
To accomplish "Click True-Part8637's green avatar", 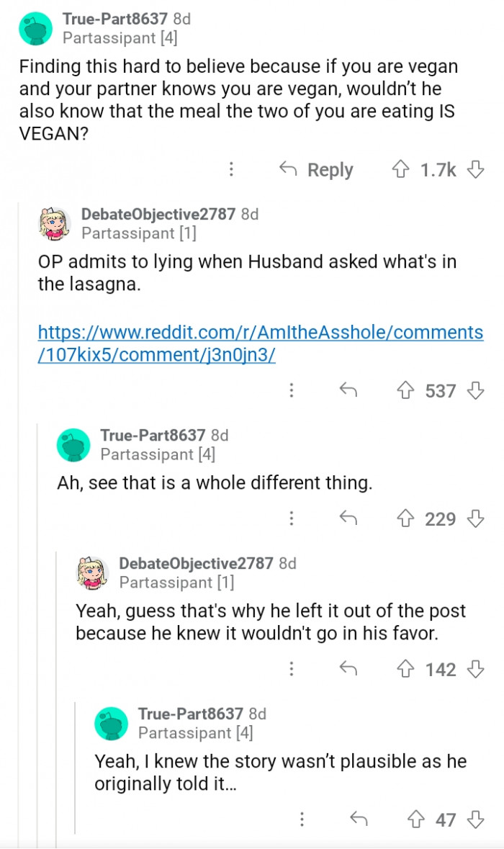I will [x=35, y=29].
